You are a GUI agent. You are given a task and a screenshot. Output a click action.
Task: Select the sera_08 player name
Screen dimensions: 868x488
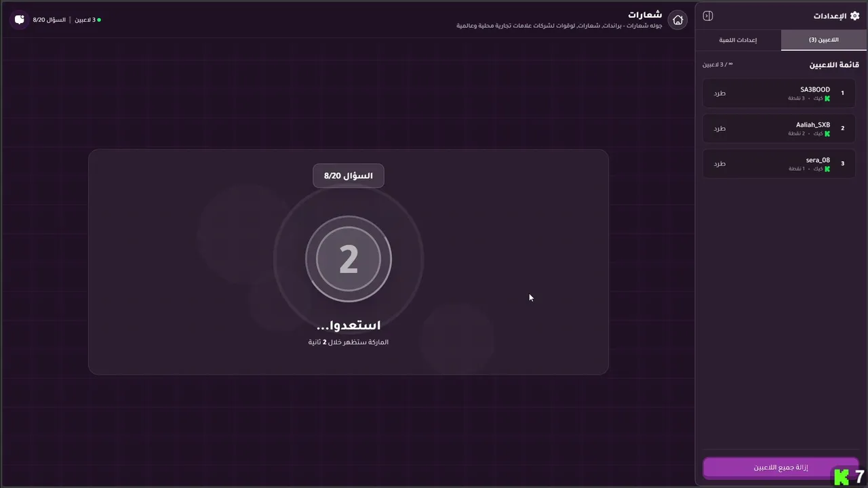click(818, 160)
